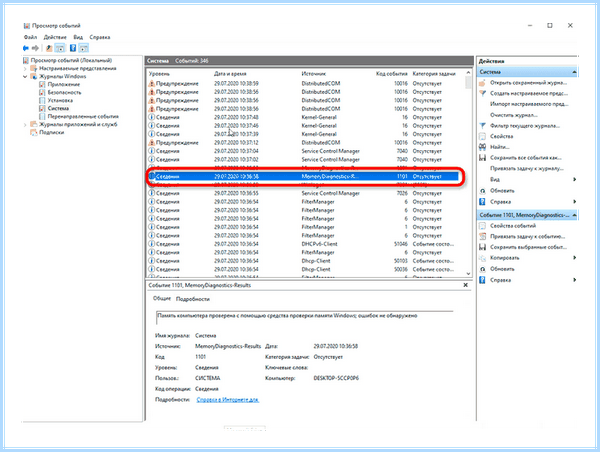
Task: Click the 'Фильтр текущего журнала' funnel icon
Action: click(483, 126)
